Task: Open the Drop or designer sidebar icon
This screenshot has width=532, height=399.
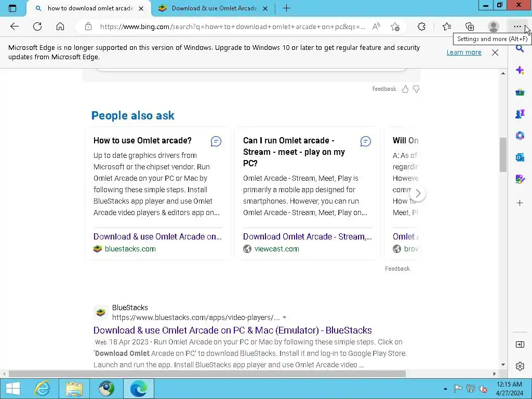Action: tap(520, 179)
